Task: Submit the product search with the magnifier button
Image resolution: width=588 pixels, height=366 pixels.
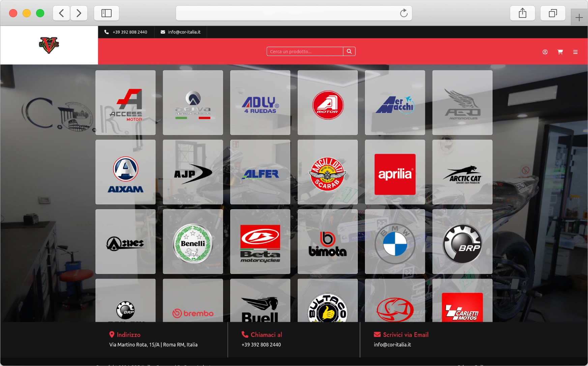Action: tap(349, 51)
